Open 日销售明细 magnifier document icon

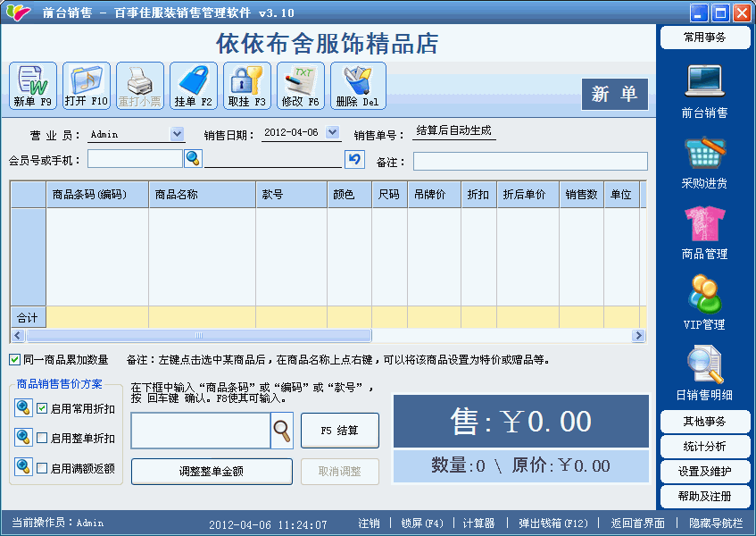(x=704, y=373)
